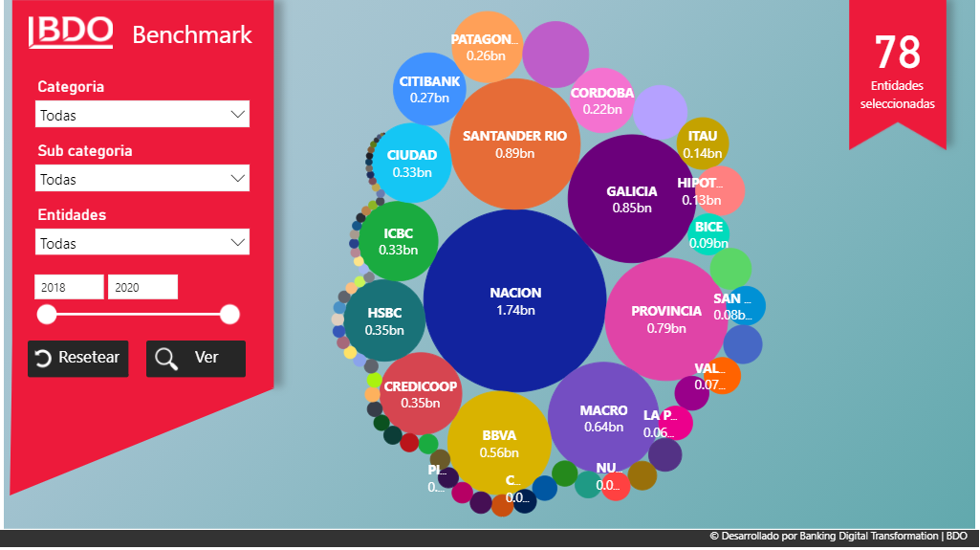Viewport: 980px width, 550px height.
Task: Click the left year slider handle
Action: [x=47, y=315]
